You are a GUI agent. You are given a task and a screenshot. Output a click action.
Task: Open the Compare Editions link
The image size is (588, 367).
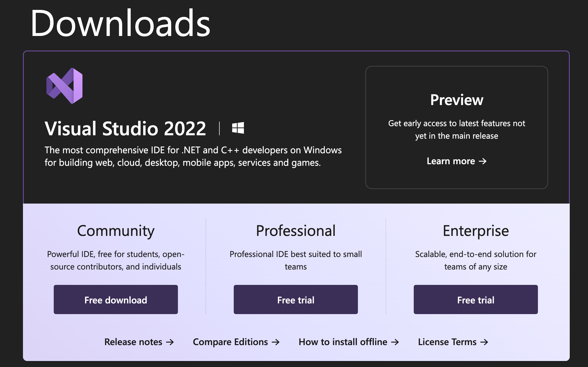tap(230, 342)
